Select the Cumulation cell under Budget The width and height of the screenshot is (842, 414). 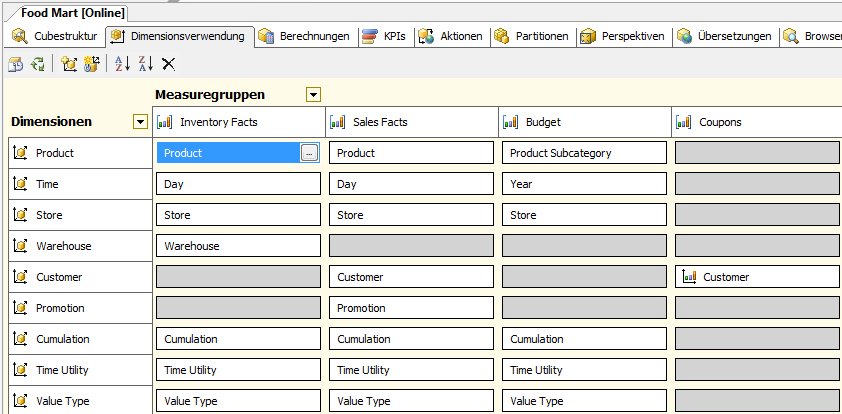click(x=584, y=339)
